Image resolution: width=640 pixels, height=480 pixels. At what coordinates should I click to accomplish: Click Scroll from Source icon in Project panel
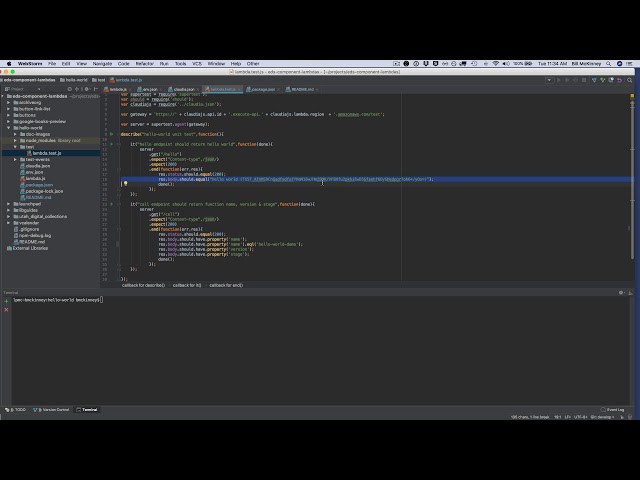click(70, 89)
